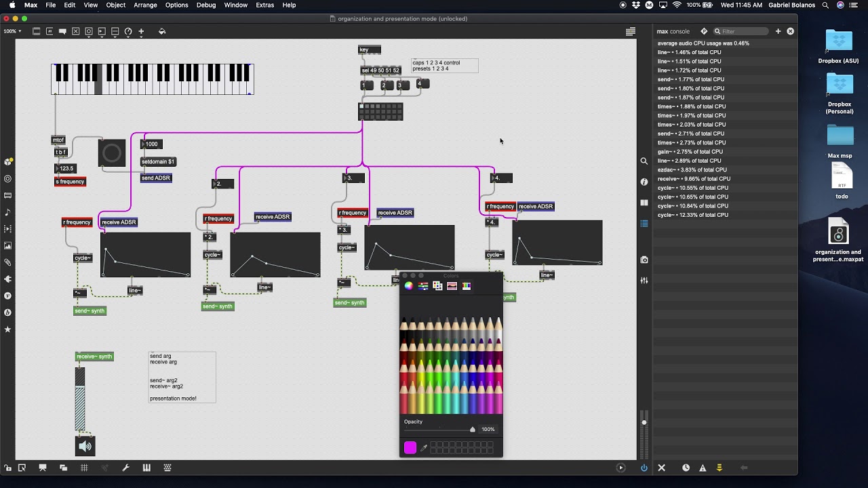
Task: Open a new patcher view from the bottom toolbar
Action: pos(22,468)
